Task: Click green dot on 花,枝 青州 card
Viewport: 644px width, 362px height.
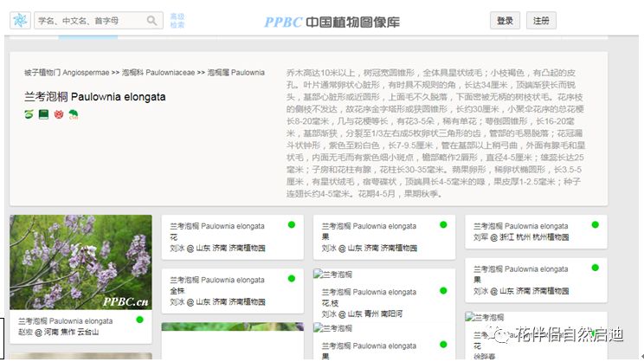Action: click(x=443, y=290)
